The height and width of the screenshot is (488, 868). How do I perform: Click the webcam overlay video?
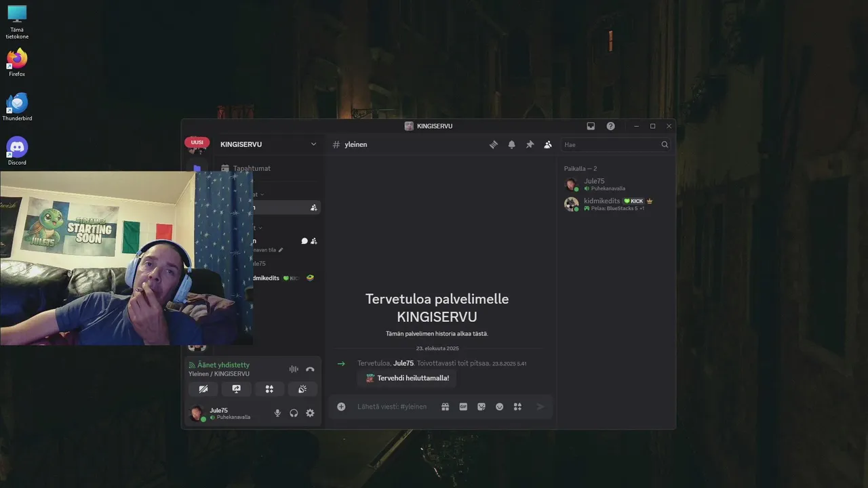[x=127, y=258]
